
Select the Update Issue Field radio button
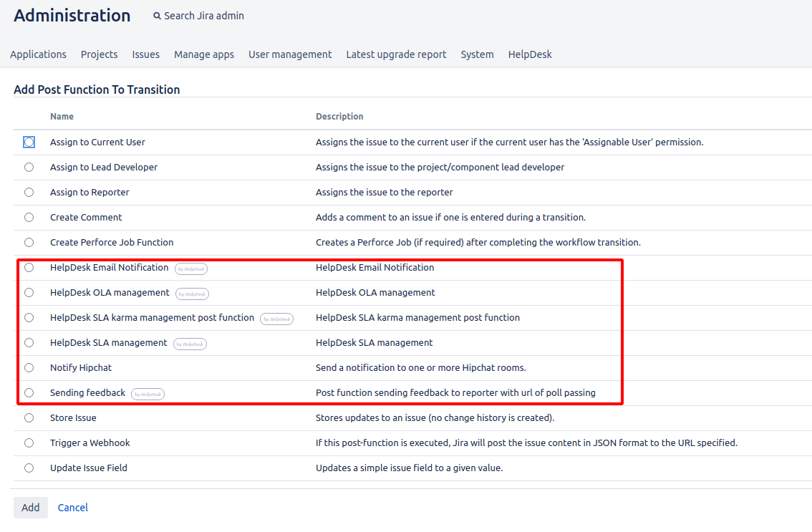29,468
